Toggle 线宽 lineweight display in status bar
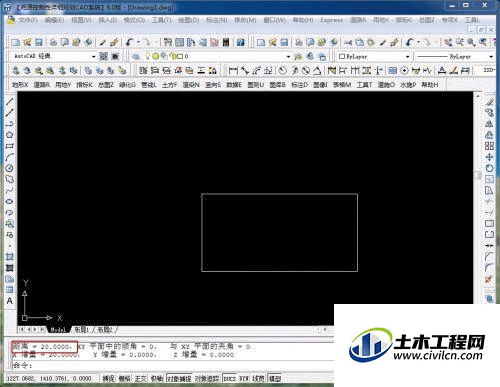This screenshot has height=387, width=500. point(258,378)
